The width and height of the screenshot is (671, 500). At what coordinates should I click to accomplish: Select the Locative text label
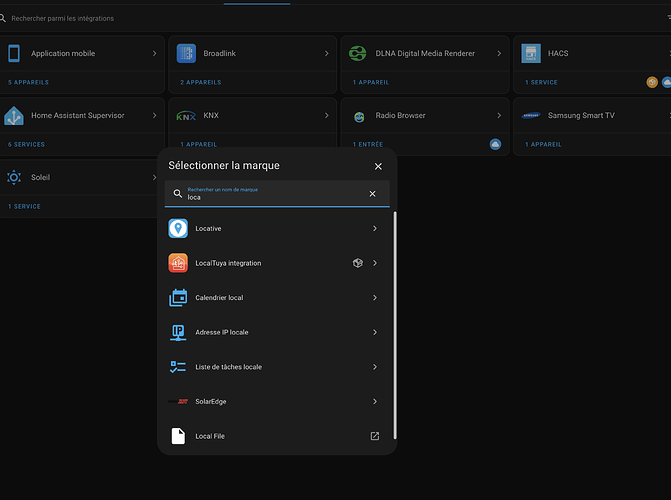pos(208,229)
